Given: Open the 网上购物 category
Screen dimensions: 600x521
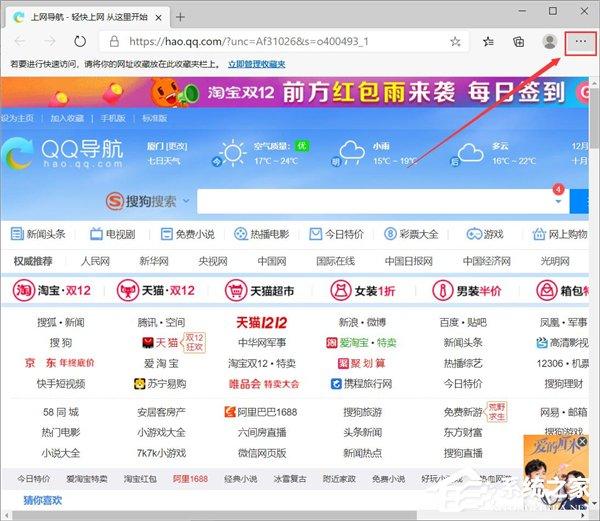Looking at the screenshot, I should coord(560,234).
